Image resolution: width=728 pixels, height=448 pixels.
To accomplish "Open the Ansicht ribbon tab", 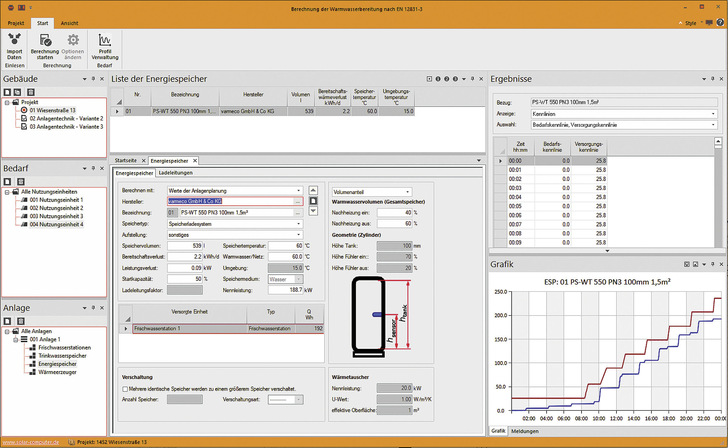I will point(70,21).
